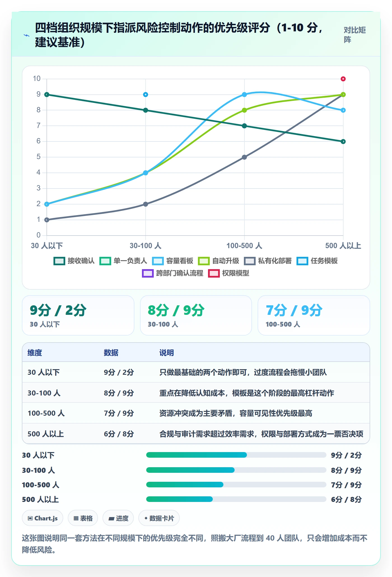The image size is (392, 577).
Task: Click the 30-100 人 progress bar
Action: pos(236,470)
